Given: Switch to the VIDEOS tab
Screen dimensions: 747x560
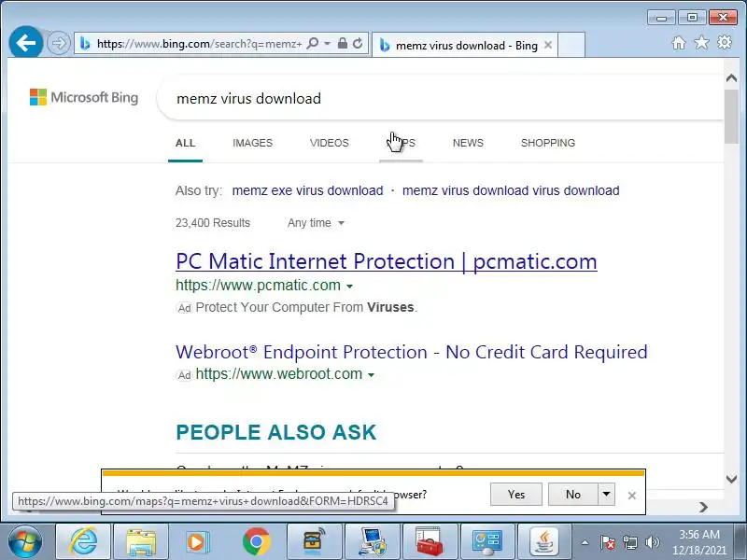Looking at the screenshot, I should (330, 143).
